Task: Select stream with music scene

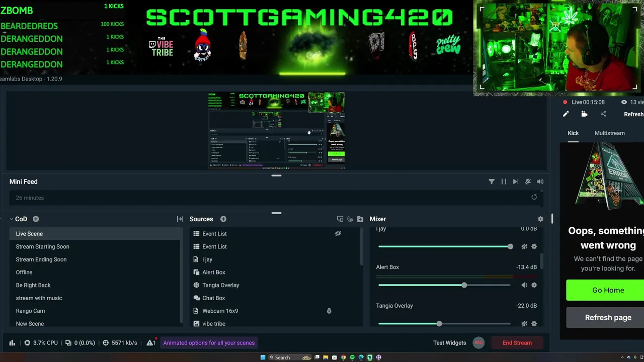Action: click(96, 298)
